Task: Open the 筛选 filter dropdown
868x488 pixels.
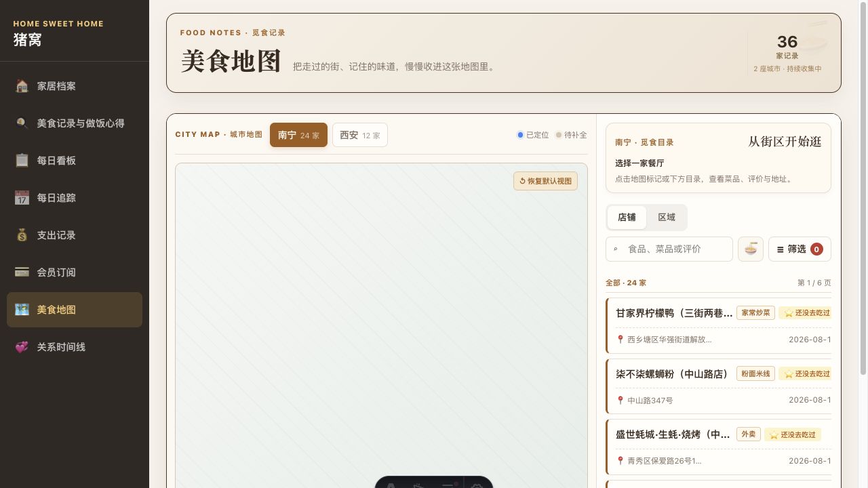Action: click(800, 249)
